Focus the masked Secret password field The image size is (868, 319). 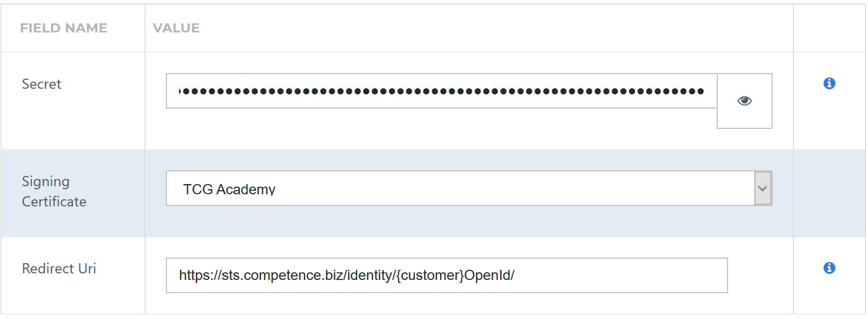click(441, 91)
